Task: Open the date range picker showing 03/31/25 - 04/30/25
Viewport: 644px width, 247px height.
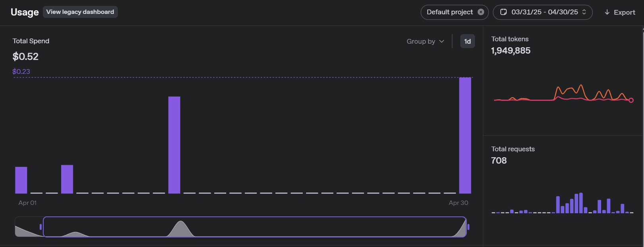Action: tap(542, 12)
